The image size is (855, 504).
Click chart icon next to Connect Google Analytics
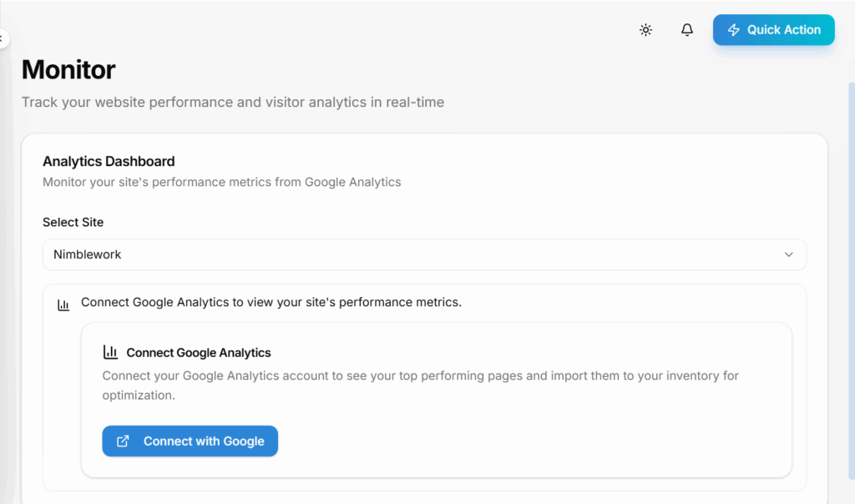point(110,352)
